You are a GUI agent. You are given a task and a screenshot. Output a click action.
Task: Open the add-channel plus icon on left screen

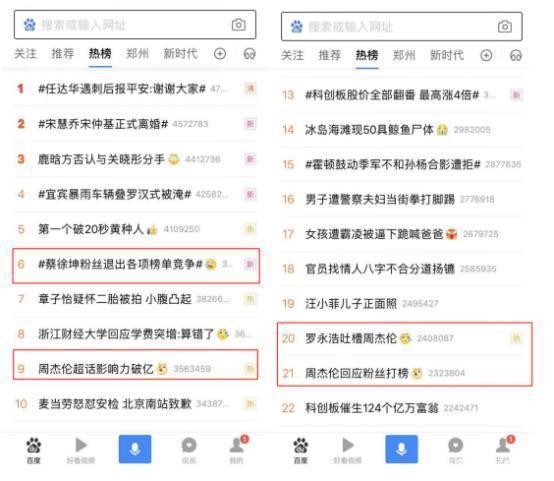pos(220,54)
